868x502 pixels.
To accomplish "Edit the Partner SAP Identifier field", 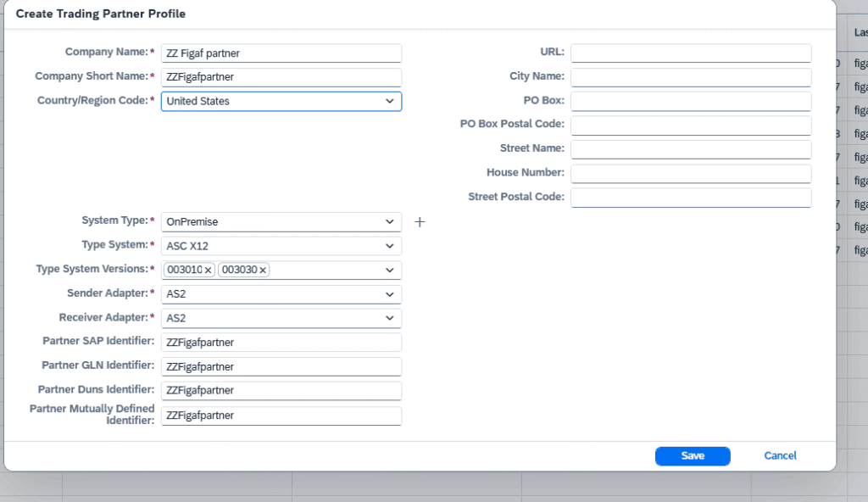I will pyautogui.click(x=281, y=343).
